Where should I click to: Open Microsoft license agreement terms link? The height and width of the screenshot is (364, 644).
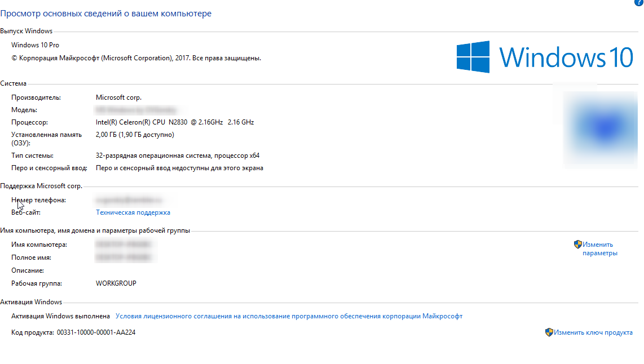point(289,316)
